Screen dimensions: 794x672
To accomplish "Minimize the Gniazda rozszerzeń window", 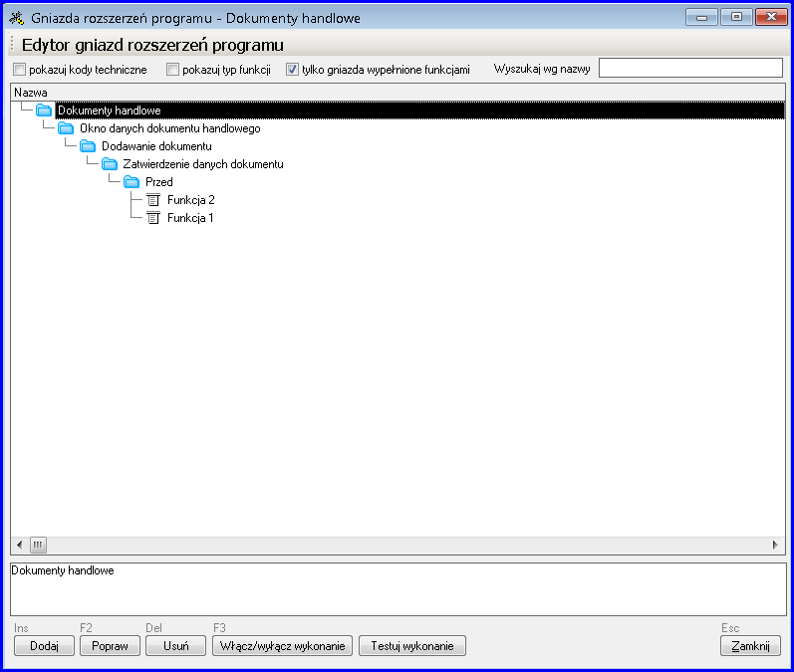I will tap(701, 17).
